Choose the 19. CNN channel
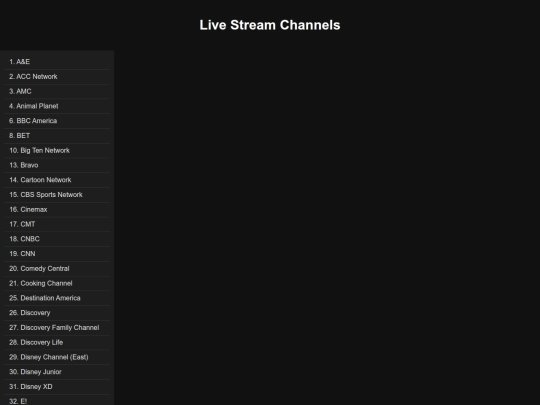This screenshot has height=405, width=540. [x=57, y=254]
